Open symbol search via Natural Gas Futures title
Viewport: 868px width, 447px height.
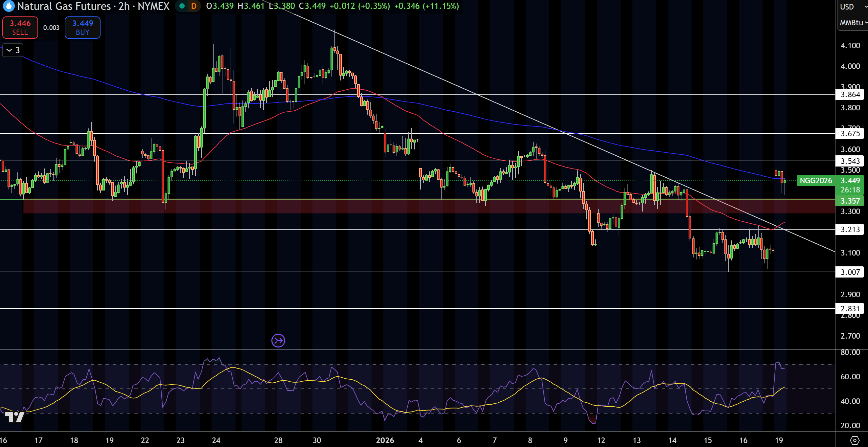(64, 6)
